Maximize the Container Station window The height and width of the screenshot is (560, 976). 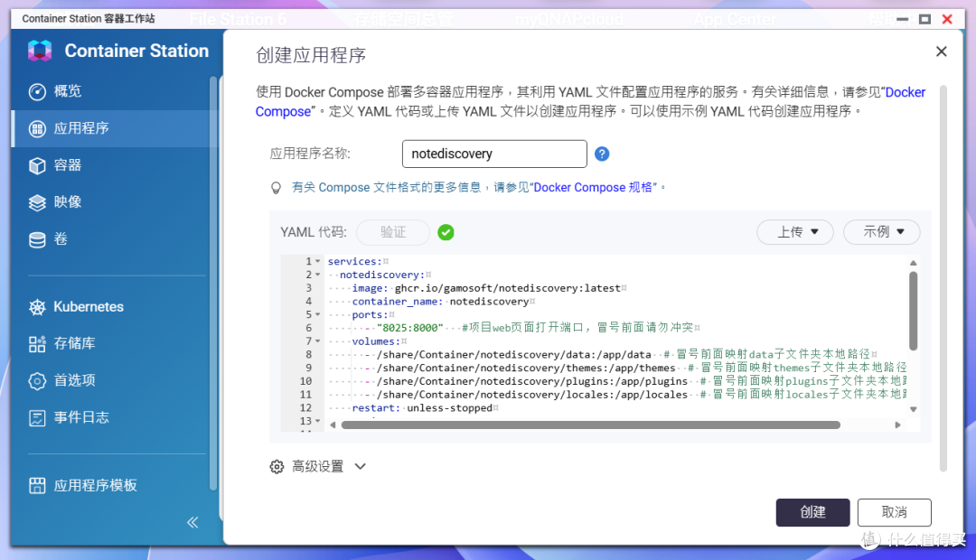point(925,19)
